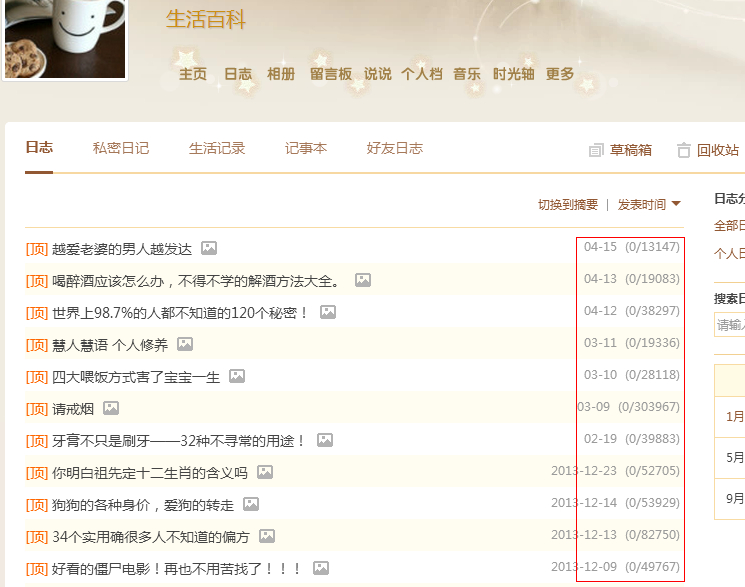Click image icon beside 慧人慧语 post
745x587 pixels.
[185, 344]
